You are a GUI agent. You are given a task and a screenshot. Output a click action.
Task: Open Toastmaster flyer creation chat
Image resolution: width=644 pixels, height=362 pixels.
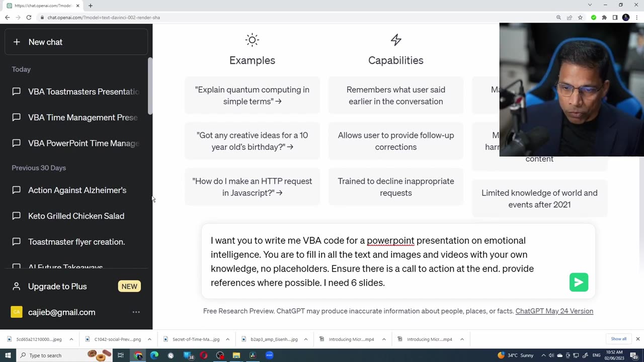(x=76, y=242)
